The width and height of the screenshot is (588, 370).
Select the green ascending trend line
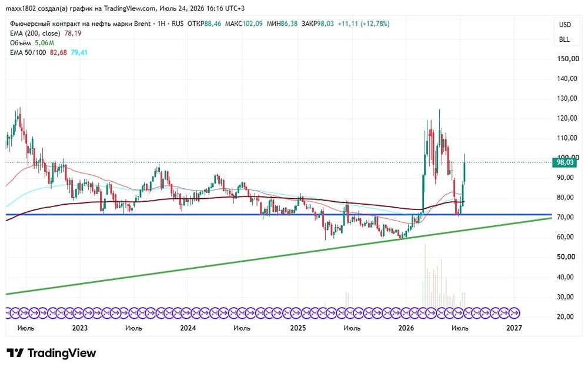tap(279, 256)
